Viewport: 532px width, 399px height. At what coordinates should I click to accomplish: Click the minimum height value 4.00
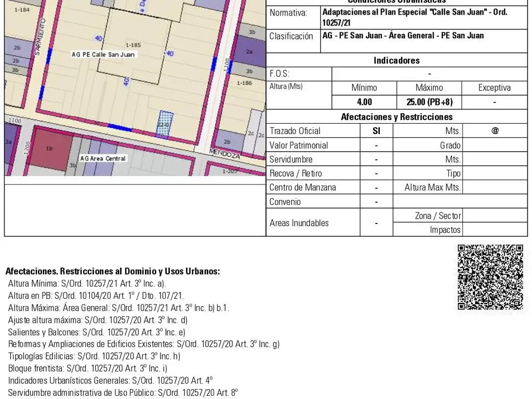[364, 102]
